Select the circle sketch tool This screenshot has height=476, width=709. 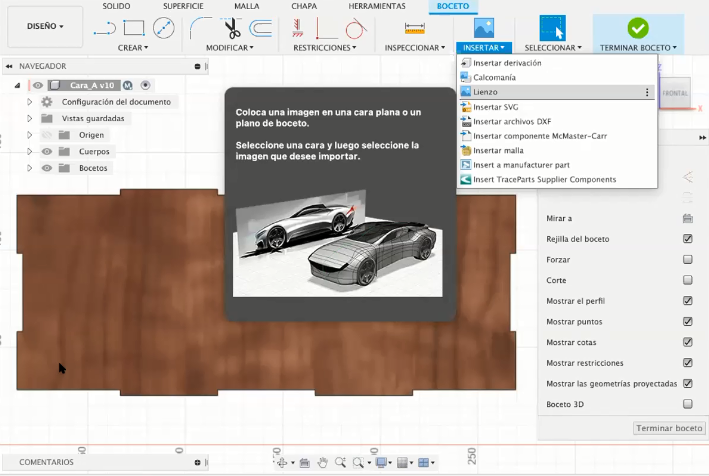pos(163,27)
